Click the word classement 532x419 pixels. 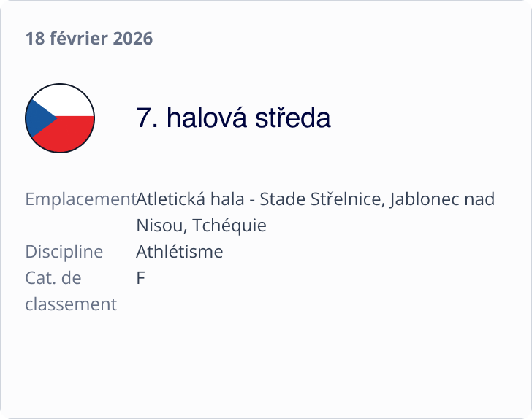pyautogui.click(x=71, y=304)
